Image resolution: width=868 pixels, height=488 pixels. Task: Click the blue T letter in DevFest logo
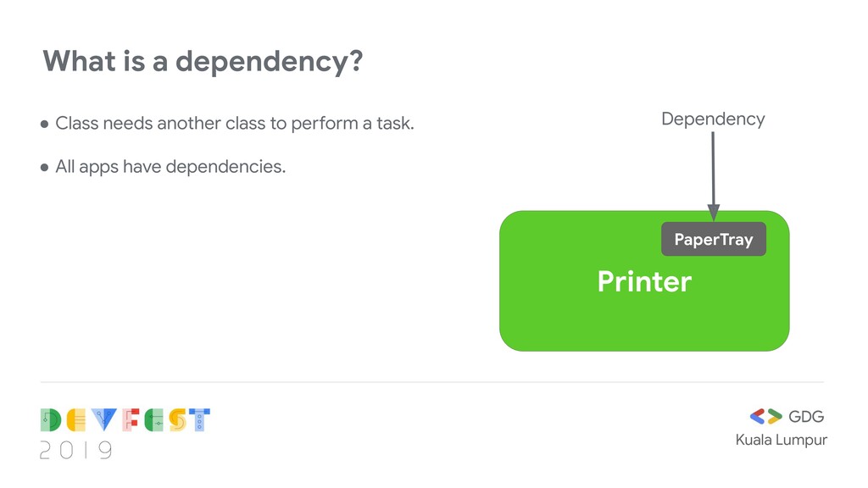199,420
